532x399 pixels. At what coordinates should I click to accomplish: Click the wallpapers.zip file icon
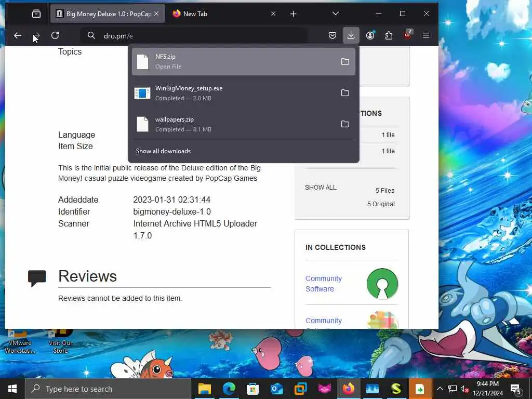[142, 124]
